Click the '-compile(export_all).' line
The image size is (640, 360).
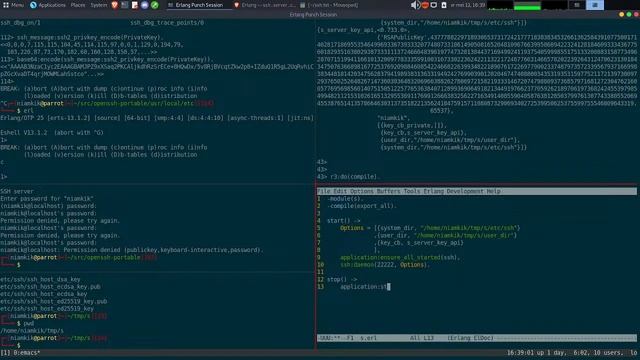click(x=362, y=206)
